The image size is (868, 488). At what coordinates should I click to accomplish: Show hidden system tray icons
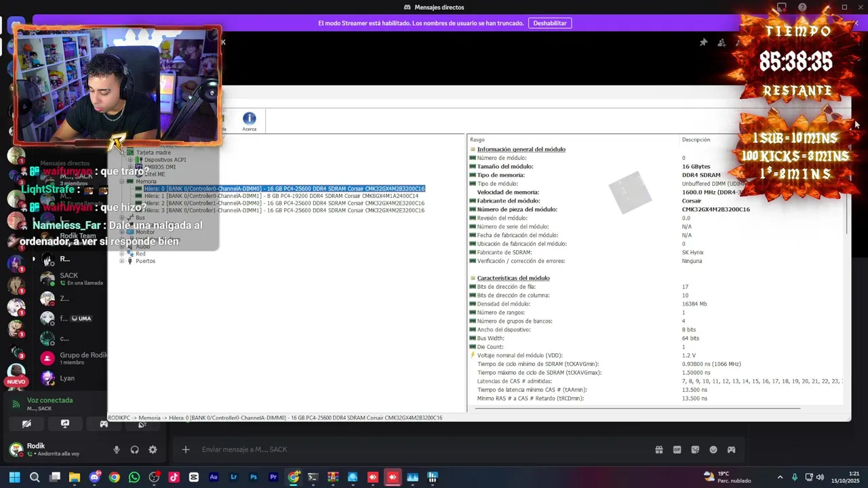point(780,477)
